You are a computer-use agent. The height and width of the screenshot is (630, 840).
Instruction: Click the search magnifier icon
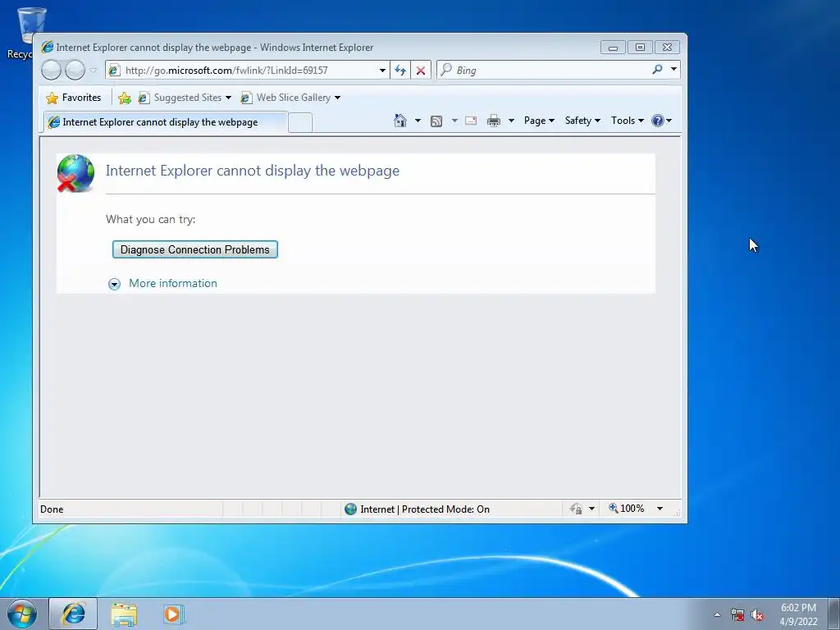pyautogui.click(x=657, y=70)
